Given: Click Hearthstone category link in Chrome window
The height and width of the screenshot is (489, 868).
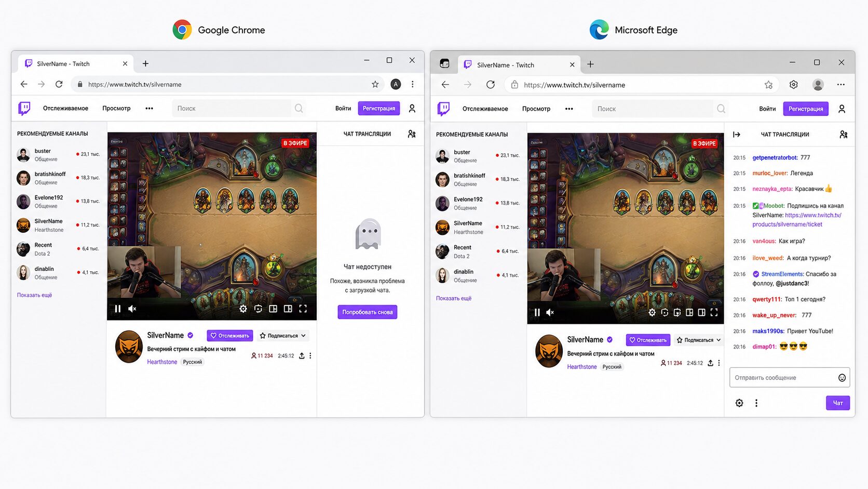Looking at the screenshot, I should coord(162,362).
